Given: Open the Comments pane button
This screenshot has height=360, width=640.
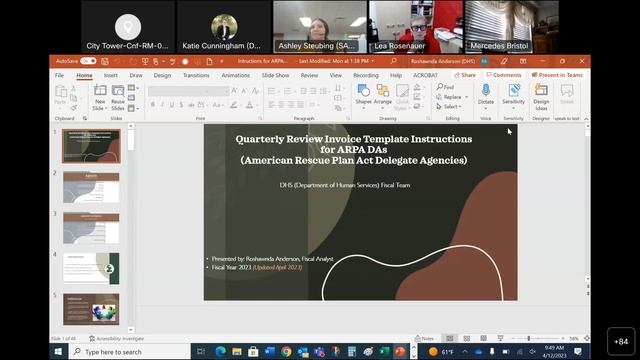Looking at the screenshot, I should pyautogui.click(x=504, y=75).
